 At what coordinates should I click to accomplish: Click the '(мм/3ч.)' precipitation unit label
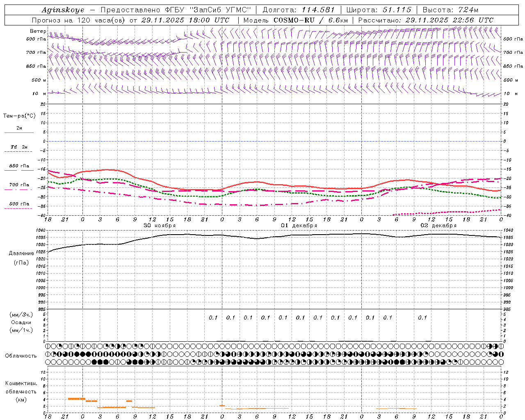point(21,315)
